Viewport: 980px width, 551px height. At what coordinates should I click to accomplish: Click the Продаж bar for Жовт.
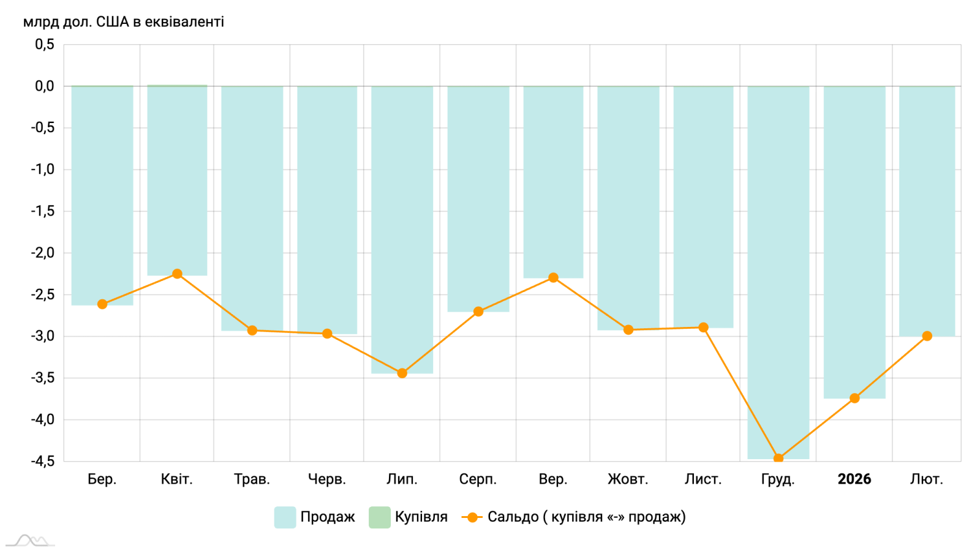pyautogui.click(x=628, y=208)
